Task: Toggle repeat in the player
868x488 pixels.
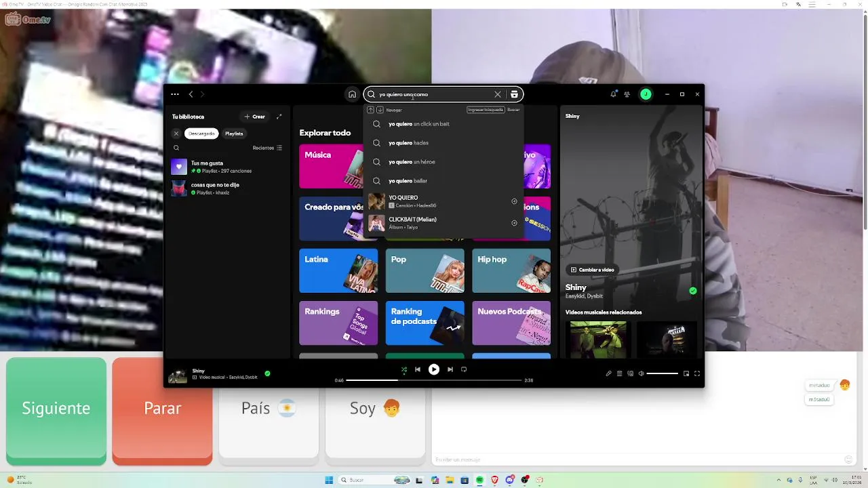Action: click(464, 369)
